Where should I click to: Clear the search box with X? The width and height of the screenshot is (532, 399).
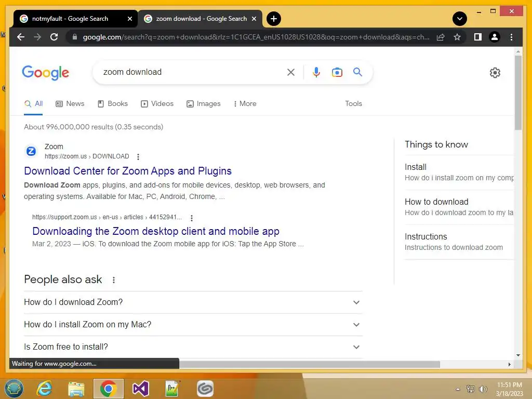click(291, 72)
